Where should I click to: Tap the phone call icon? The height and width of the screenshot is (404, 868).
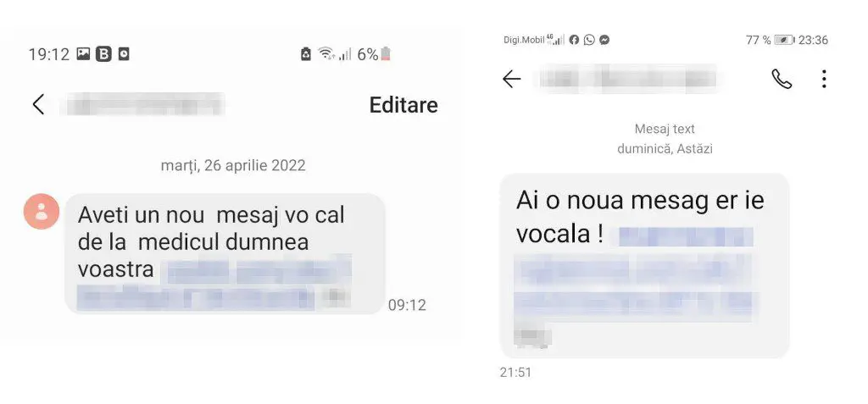[x=782, y=80]
